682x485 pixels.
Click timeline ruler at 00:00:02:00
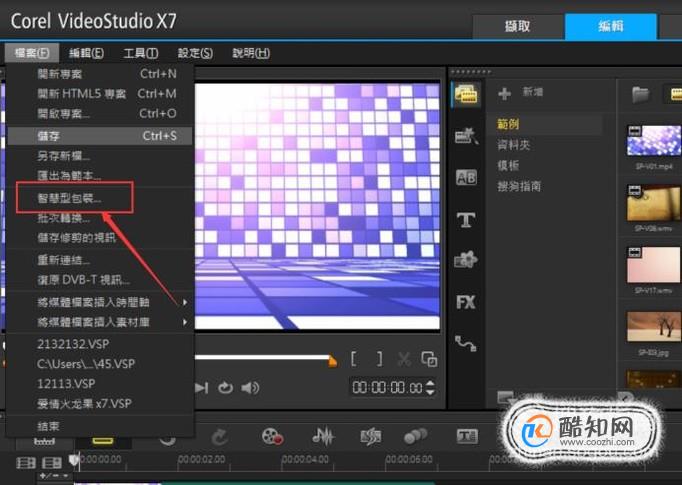[x=201, y=459]
